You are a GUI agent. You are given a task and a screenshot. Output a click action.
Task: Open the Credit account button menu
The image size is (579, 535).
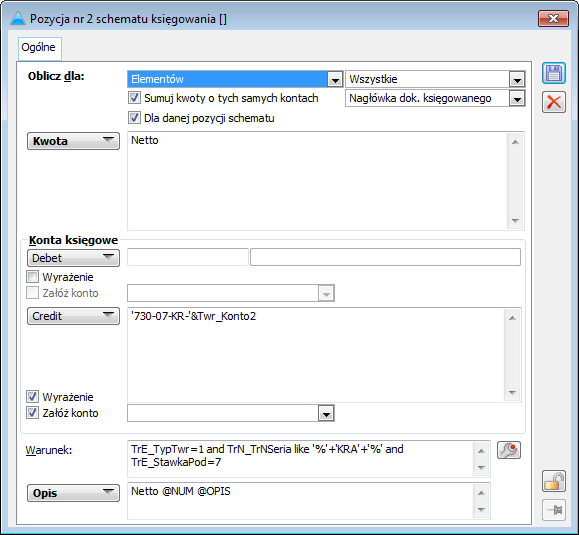(73, 316)
